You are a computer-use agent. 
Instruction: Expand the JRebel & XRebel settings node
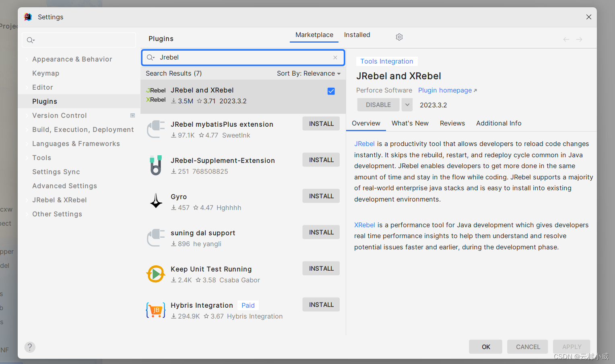pyautogui.click(x=27, y=200)
